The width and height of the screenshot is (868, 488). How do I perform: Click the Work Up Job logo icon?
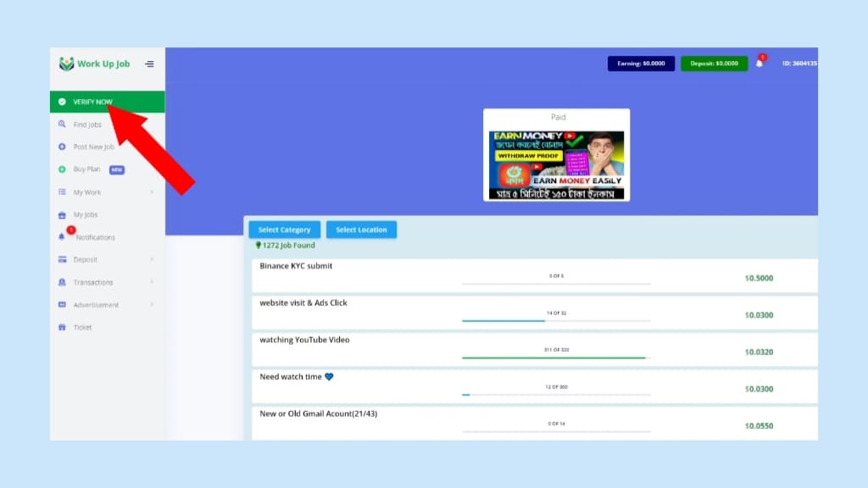click(66, 64)
